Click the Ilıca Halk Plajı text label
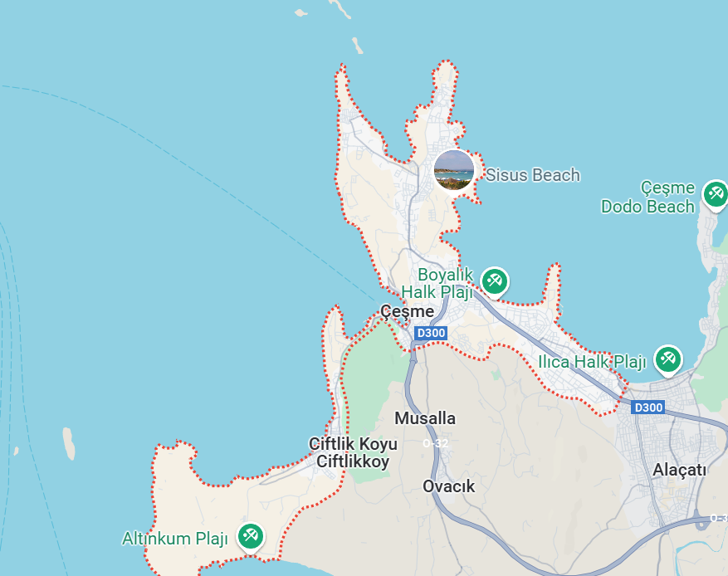This screenshot has height=576, width=728. (592, 362)
